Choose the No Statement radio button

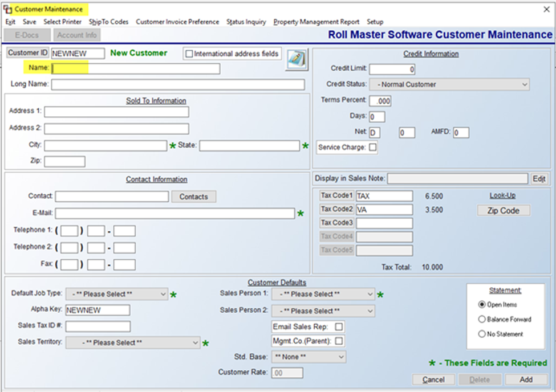pyautogui.click(x=482, y=334)
